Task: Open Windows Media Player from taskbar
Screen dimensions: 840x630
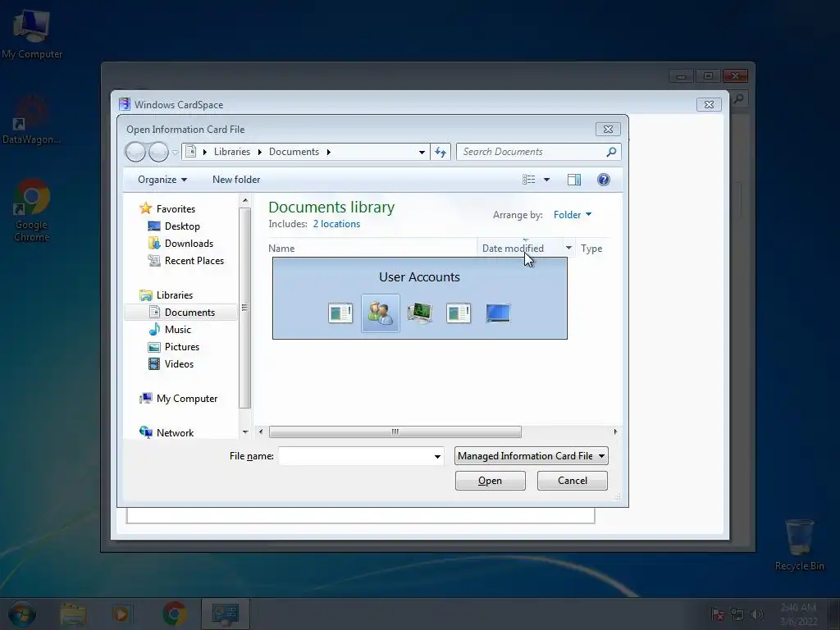Action: tap(122, 614)
